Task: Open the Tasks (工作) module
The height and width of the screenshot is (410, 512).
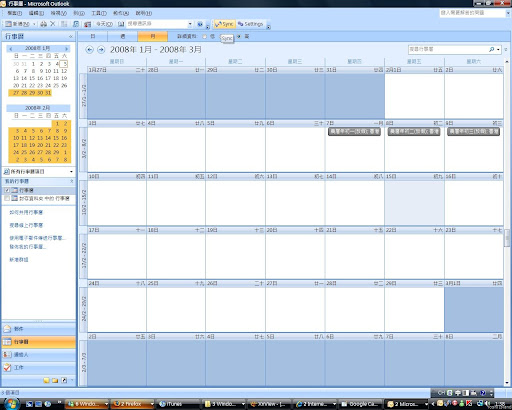Action: 39,368
